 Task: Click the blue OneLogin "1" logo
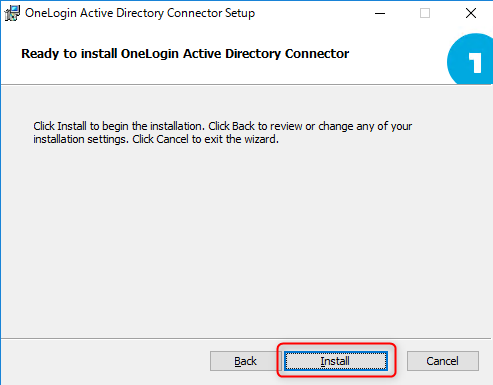coord(470,59)
